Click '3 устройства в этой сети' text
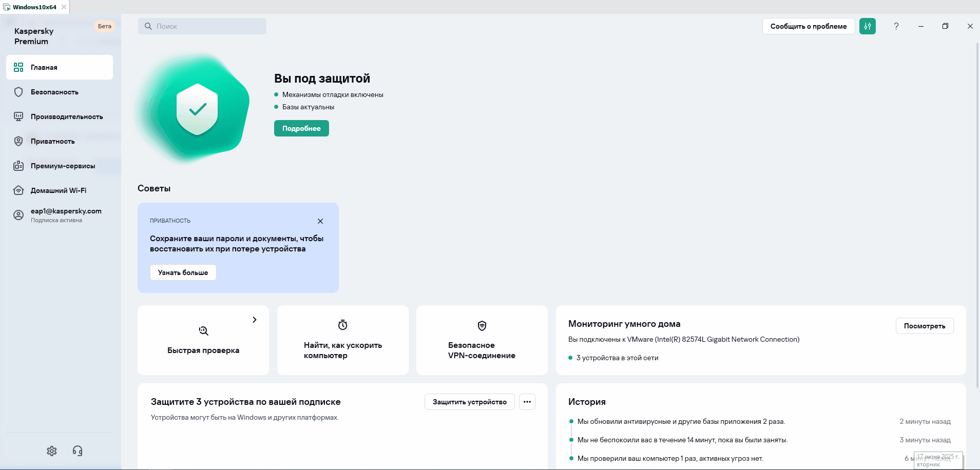The image size is (980, 470). point(617,358)
